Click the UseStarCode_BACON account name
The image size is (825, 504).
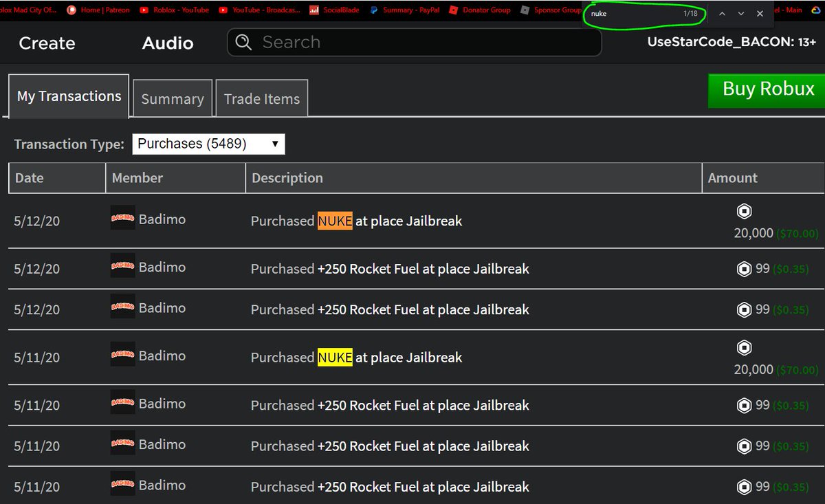(x=731, y=43)
